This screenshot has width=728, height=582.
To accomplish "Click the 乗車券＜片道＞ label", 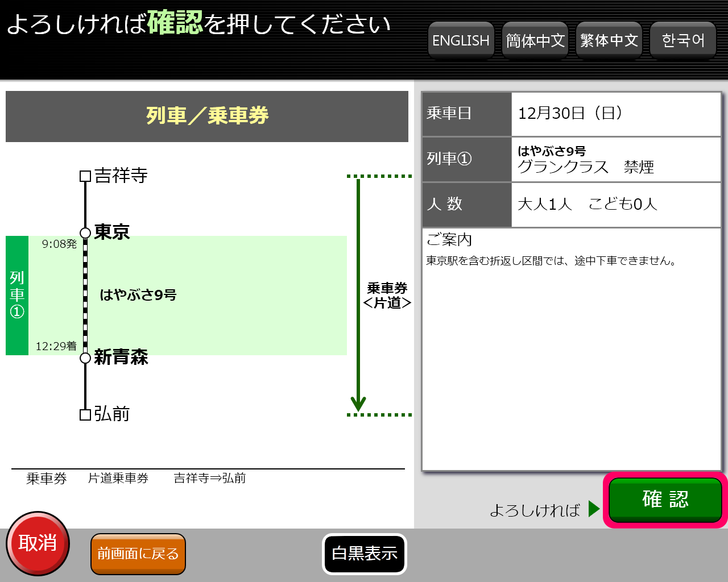I will (387, 296).
